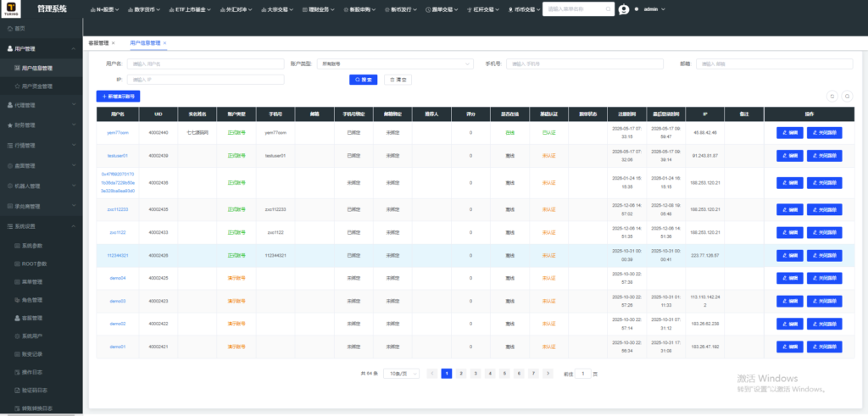
Task: Click the 新增演示账号 button
Action: (118, 97)
